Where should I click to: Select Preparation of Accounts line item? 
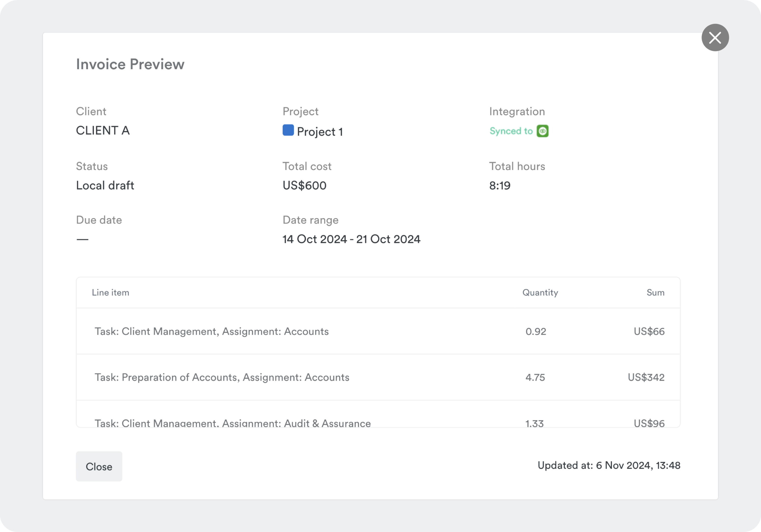222,377
